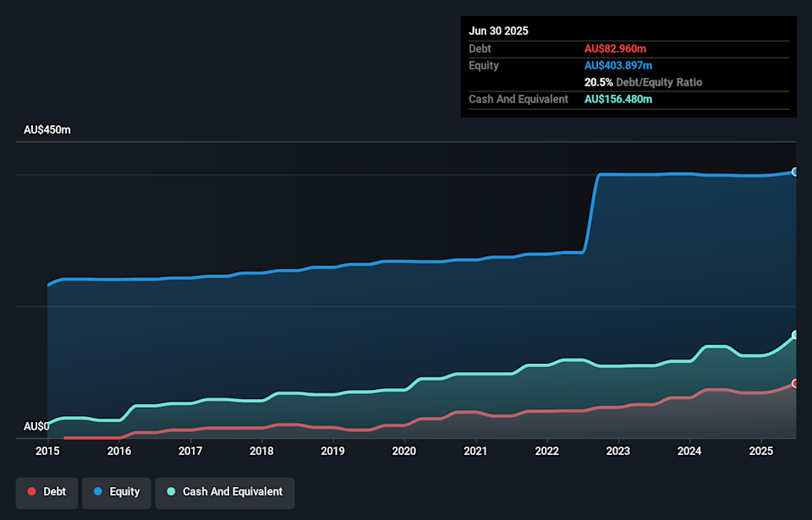The width and height of the screenshot is (812, 520).
Task: Click the 20.5% Debt/Equity Ratio text
Action: click(643, 83)
